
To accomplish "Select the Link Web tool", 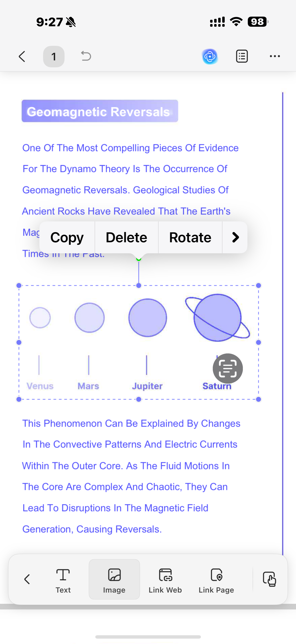I will pyautogui.click(x=165, y=581).
